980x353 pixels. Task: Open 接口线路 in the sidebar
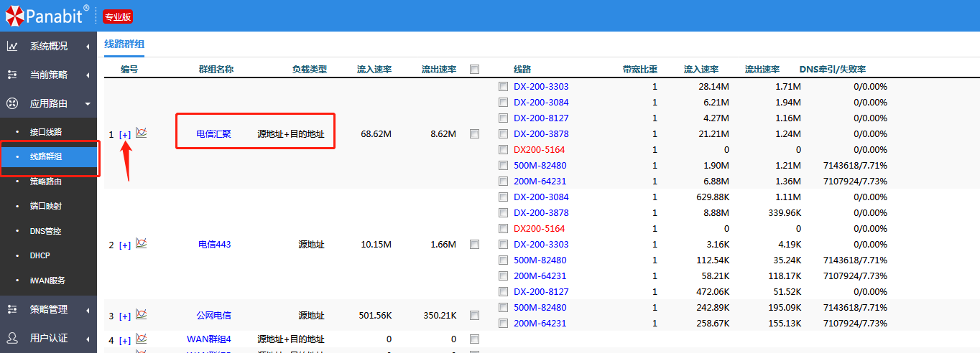coord(46,132)
